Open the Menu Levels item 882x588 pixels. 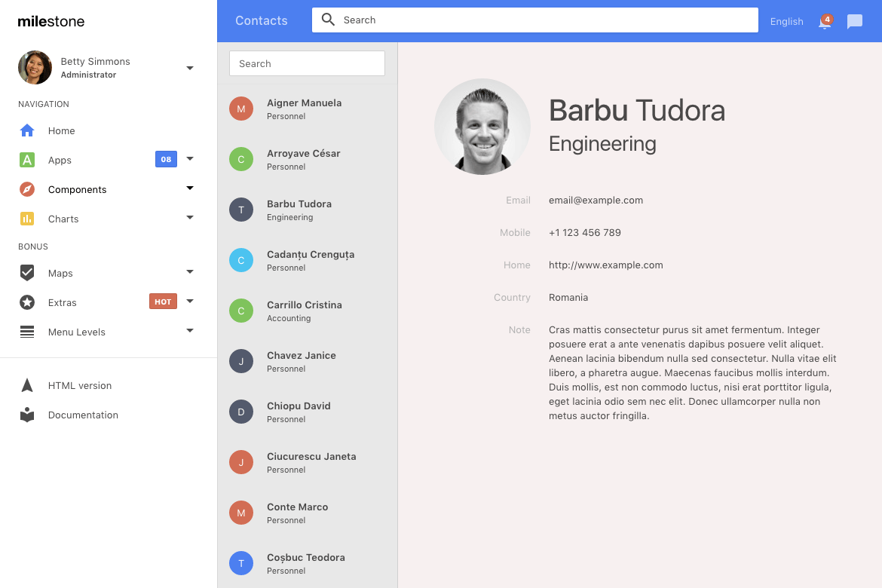76,332
